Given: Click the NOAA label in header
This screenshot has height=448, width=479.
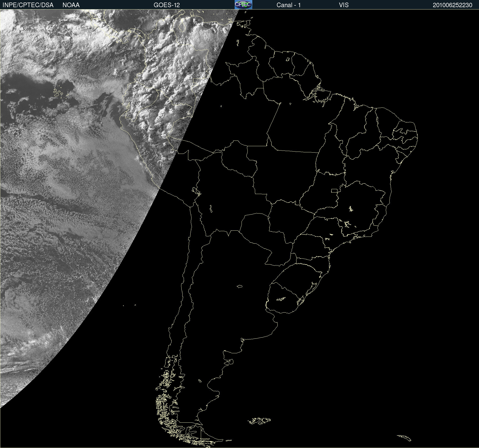Looking at the screenshot, I should point(71,5).
